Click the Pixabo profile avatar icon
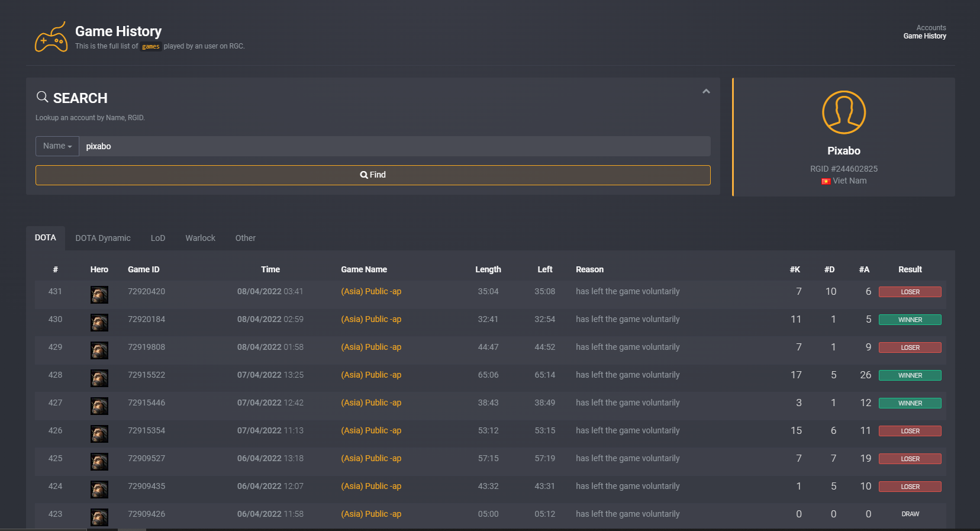Screen dimensions: 980x531 coord(844,112)
